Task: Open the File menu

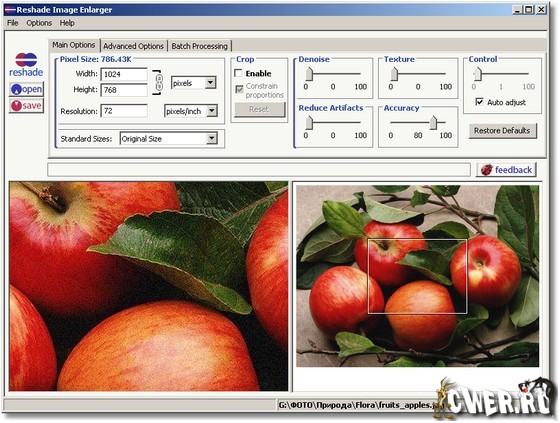Action: pyautogui.click(x=12, y=23)
